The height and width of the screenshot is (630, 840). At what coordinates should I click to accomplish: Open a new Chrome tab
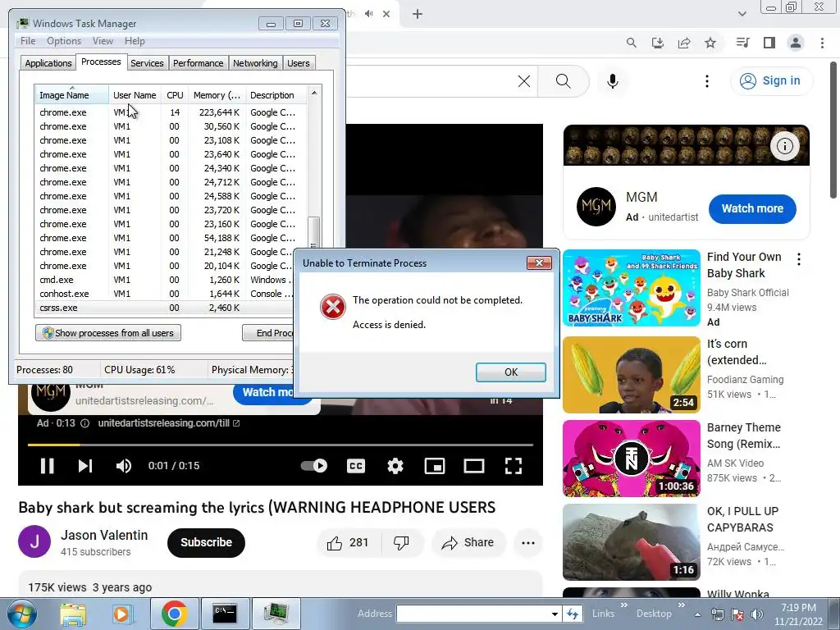pyautogui.click(x=418, y=14)
